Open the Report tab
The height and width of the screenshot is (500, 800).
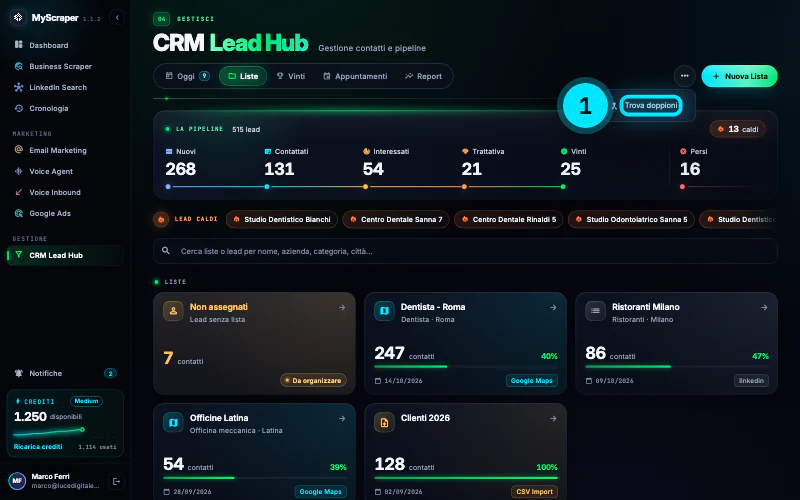[423, 76]
